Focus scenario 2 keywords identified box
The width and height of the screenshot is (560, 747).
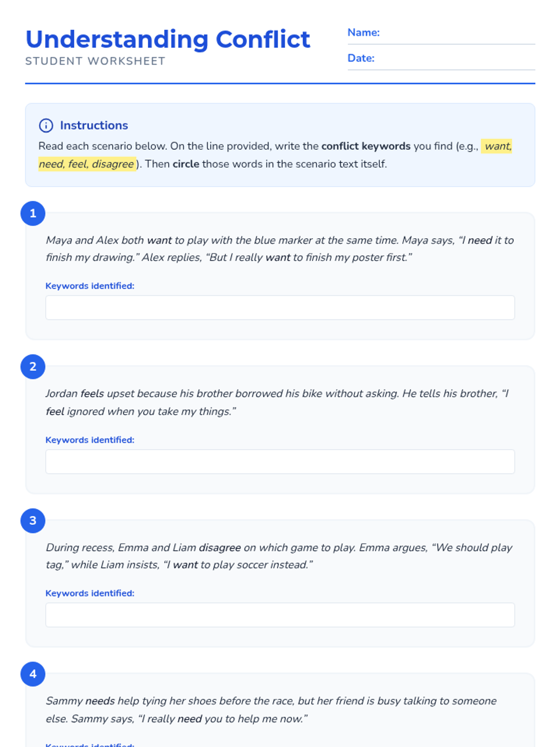coord(280,462)
